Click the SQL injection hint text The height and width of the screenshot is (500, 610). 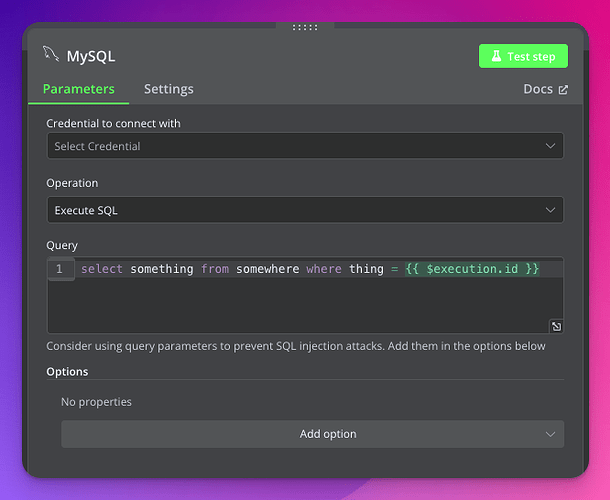coord(296,346)
